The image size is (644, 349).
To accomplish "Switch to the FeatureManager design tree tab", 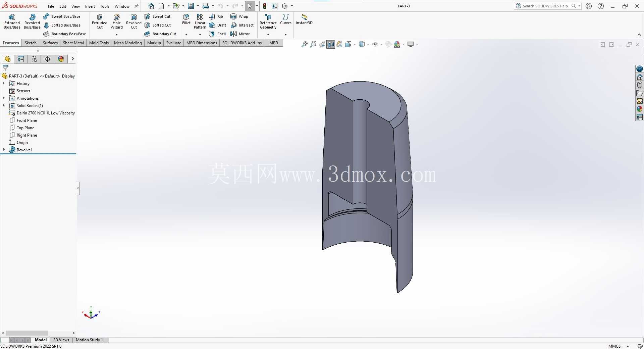I will click(x=7, y=59).
